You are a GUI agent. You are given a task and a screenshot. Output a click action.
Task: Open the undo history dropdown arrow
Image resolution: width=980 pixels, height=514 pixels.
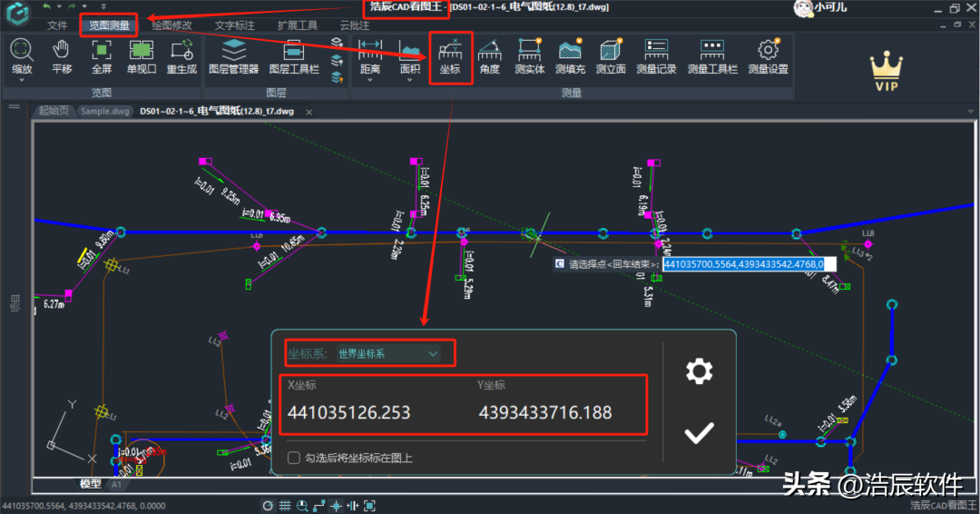point(59,6)
